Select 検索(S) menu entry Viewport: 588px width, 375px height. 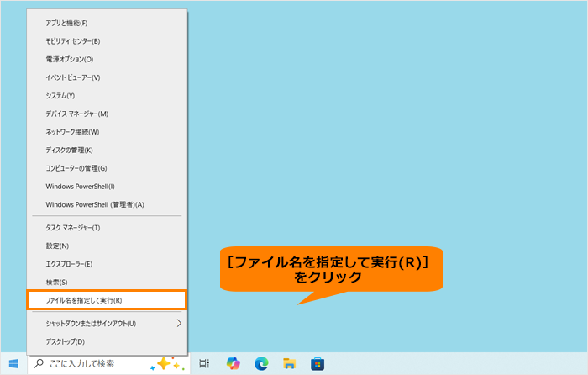coord(107,283)
